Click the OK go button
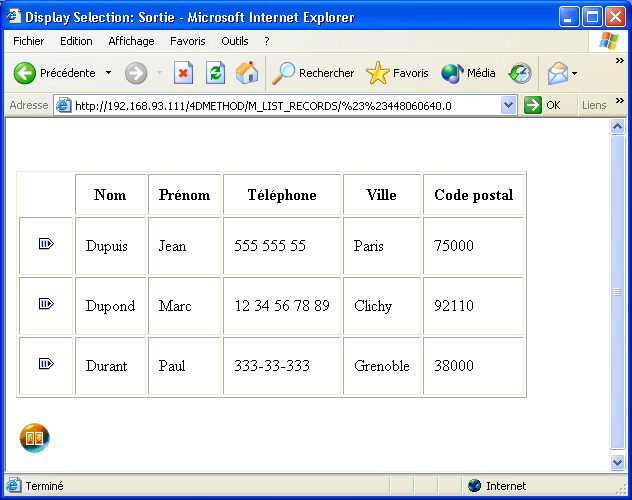This screenshot has width=632, height=500. (543, 105)
